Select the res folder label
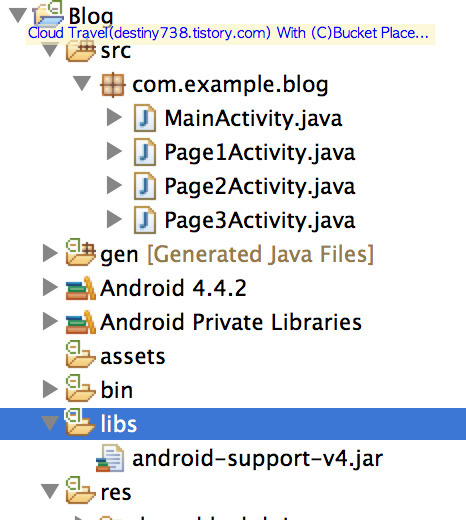 116,493
